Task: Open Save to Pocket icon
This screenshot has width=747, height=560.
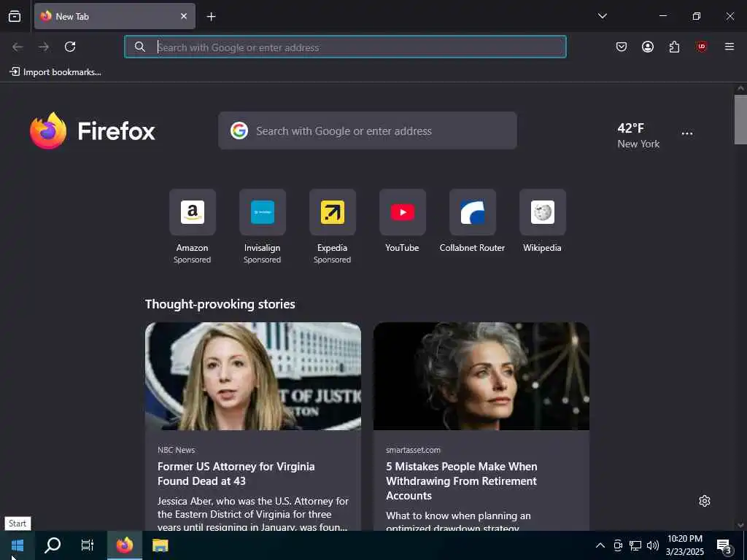Action: (x=622, y=47)
